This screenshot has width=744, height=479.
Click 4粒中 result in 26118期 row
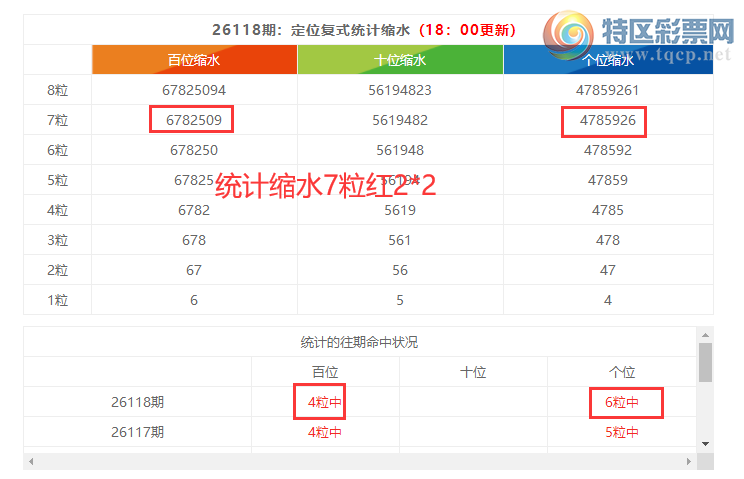(x=325, y=402)
